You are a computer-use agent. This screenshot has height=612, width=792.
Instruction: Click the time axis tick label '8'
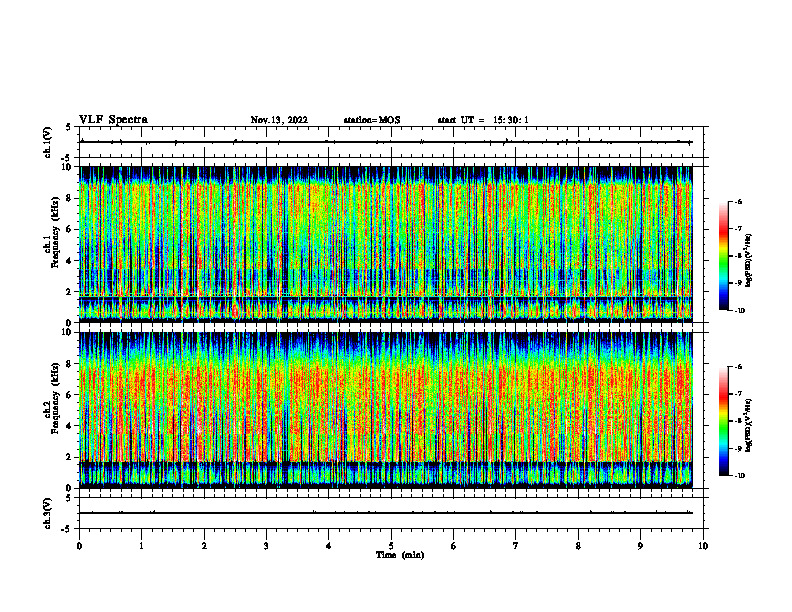[x=578, y=546]
